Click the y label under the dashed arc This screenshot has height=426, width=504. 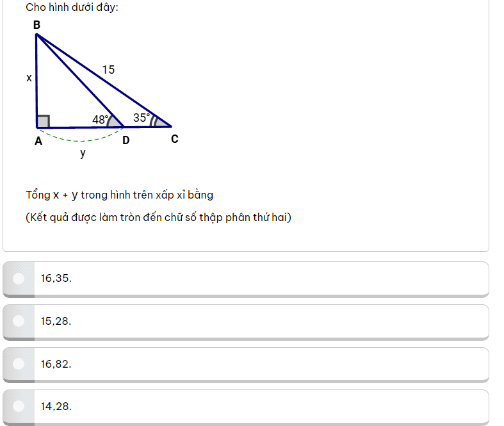coord(83,153)
